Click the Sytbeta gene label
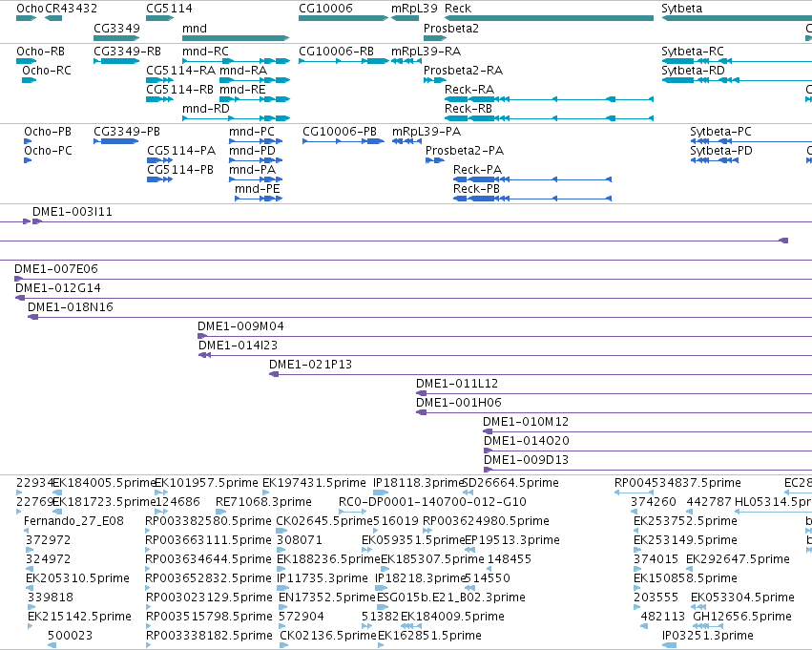The width and height of the screenshot is (812, 650). coord(682,9)
